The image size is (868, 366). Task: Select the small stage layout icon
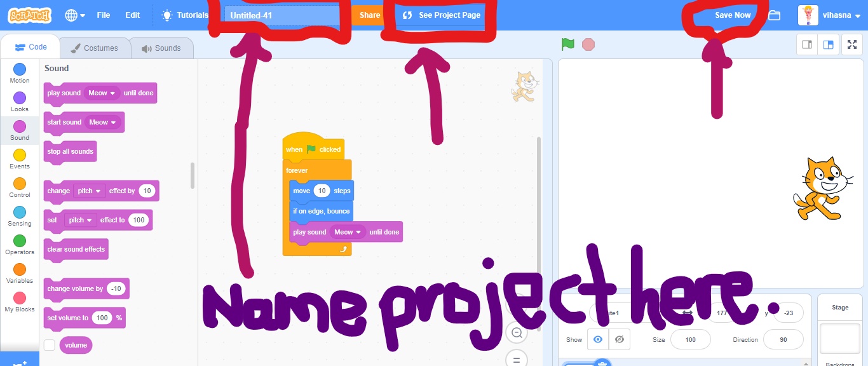click(x=806, y=44)
